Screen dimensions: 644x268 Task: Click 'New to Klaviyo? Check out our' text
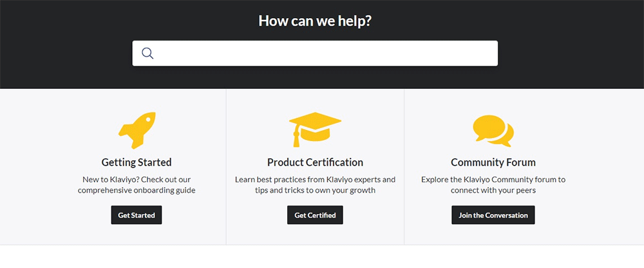coord(137,179)
